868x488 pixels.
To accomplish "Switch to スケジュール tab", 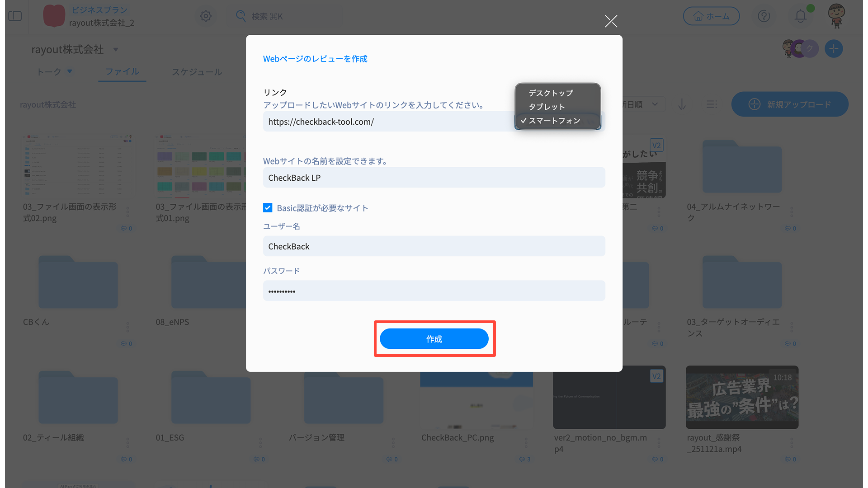I will click(197, 72).
